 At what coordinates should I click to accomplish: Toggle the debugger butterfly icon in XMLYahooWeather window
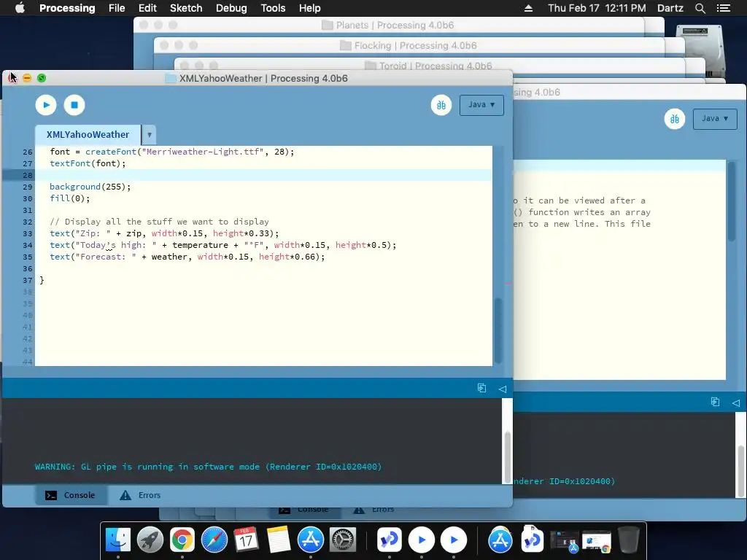click(441, 105)
